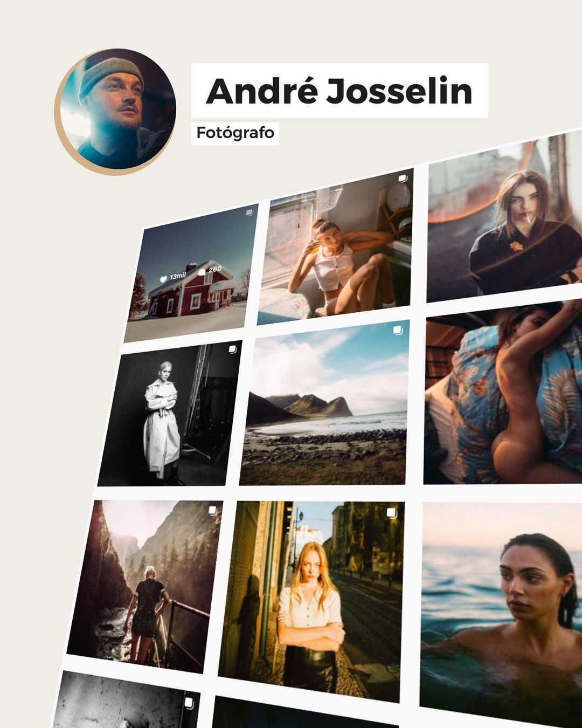Click carousel icon on redhead street portrait
Image resolution: width=582 pixels, height=728 pixels.
[x=392, y=513]
